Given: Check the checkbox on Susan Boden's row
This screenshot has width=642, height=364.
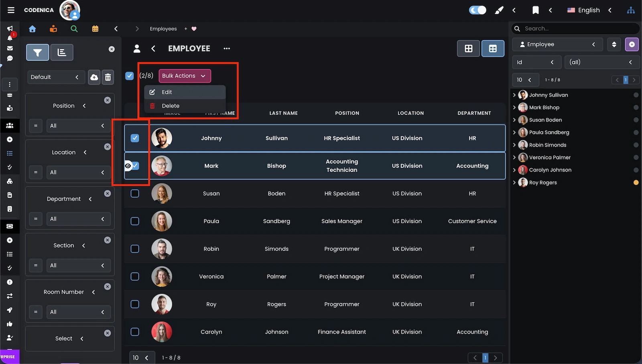Looking at the screenshot, I should (x=135, y=193).
